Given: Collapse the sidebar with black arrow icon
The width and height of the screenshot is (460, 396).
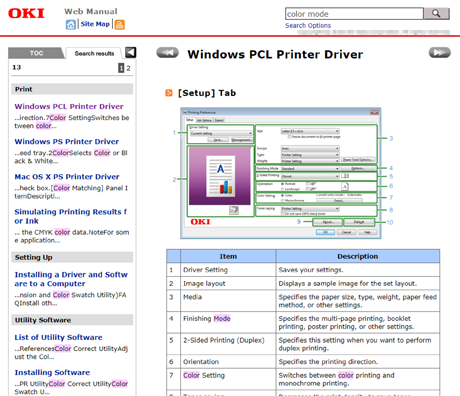Looking at the screenshot, I should point(130,52).
